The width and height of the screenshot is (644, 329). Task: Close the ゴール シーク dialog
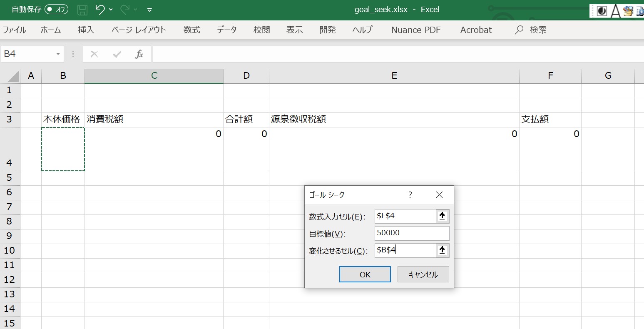(x=439, y=195)
